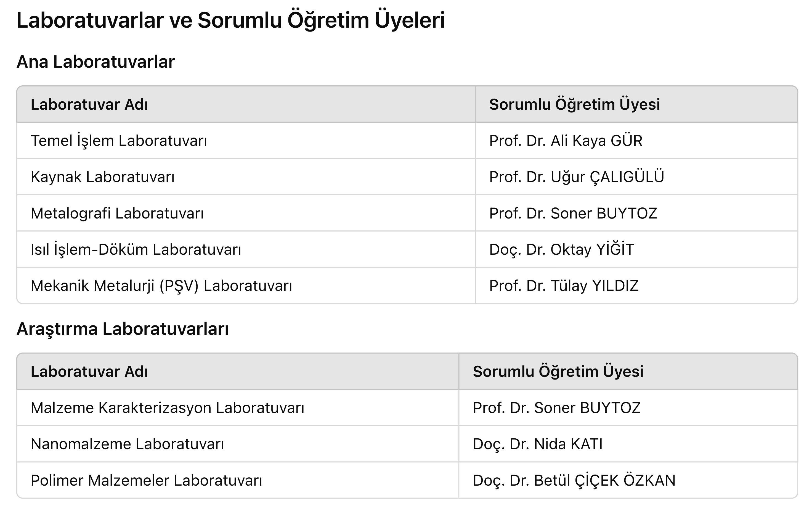Click the page title Laboratuvarlar ve Sorumlu Öğretim Üyeleri
The image size is (812, 516).
231,20
